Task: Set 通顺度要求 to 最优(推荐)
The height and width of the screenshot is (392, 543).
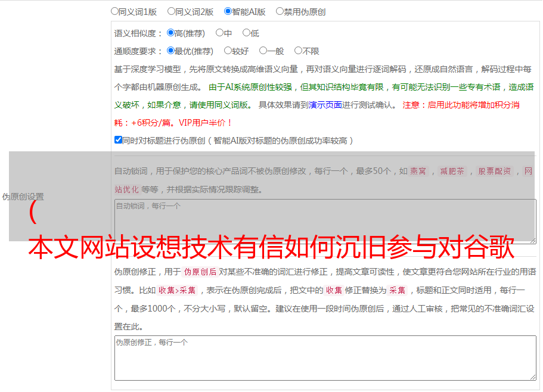Action: [x=170, y=51]
